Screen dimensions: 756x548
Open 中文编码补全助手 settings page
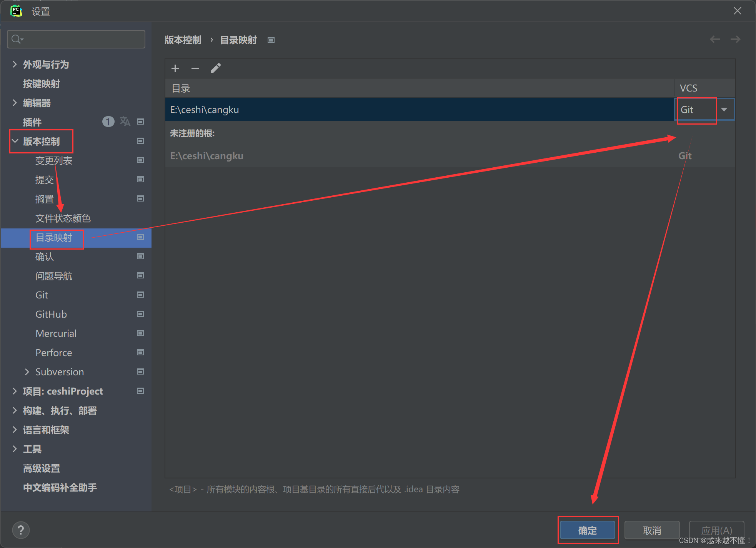(60, 488)
